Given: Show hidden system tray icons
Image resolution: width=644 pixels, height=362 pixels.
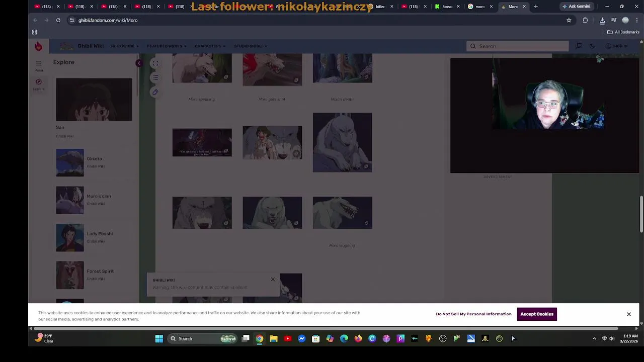Looking at the screenshot, I should click(594, 339).
